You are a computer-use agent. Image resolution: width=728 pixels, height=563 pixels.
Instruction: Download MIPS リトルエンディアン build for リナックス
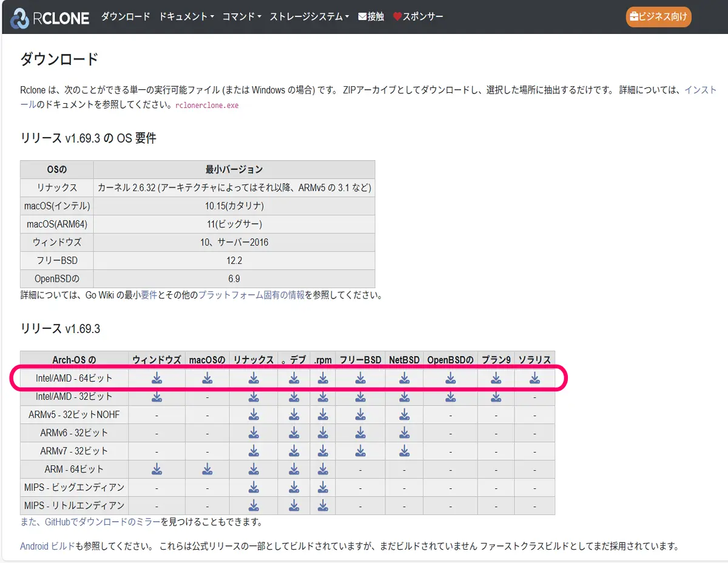coord(254,506)
